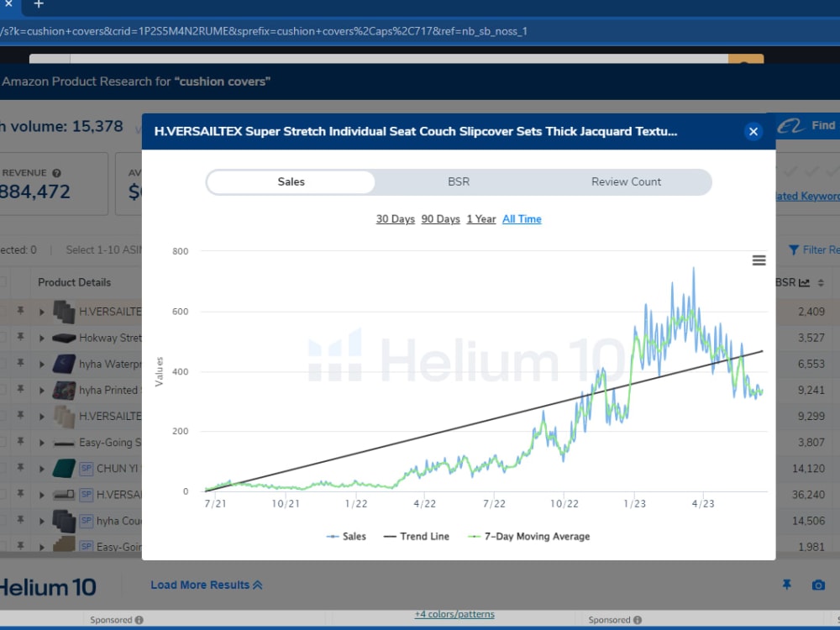Pin the hyha Couch sponsored row
840x630 pixels.
tap(20, 520)
